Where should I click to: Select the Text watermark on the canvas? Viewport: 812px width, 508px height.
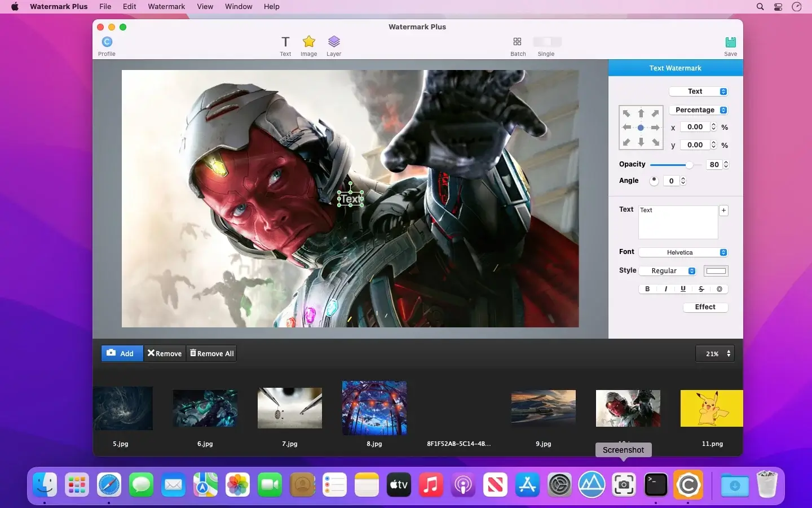[350, 199]
